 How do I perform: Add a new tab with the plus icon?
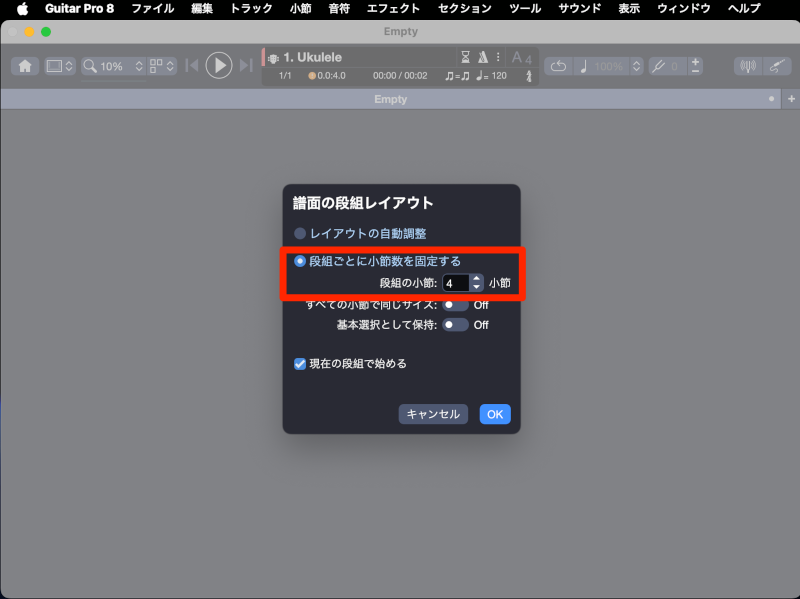(791, 99)
